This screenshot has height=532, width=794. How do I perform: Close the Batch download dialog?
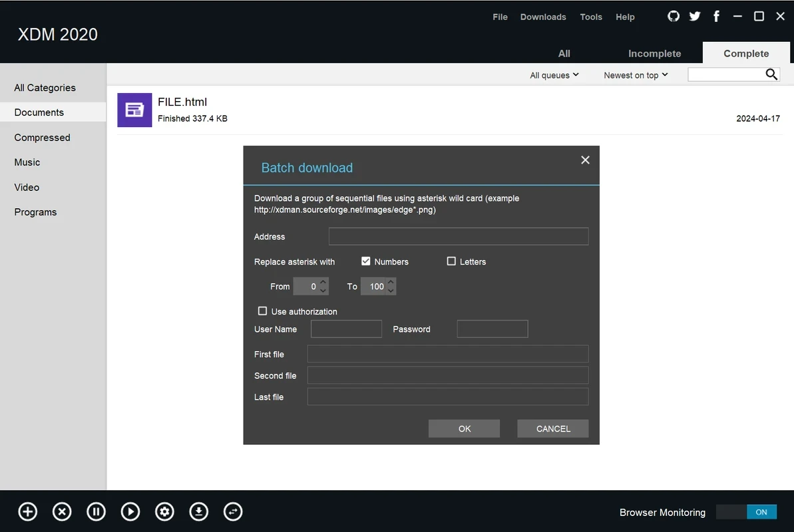click(x=586, y=160)
